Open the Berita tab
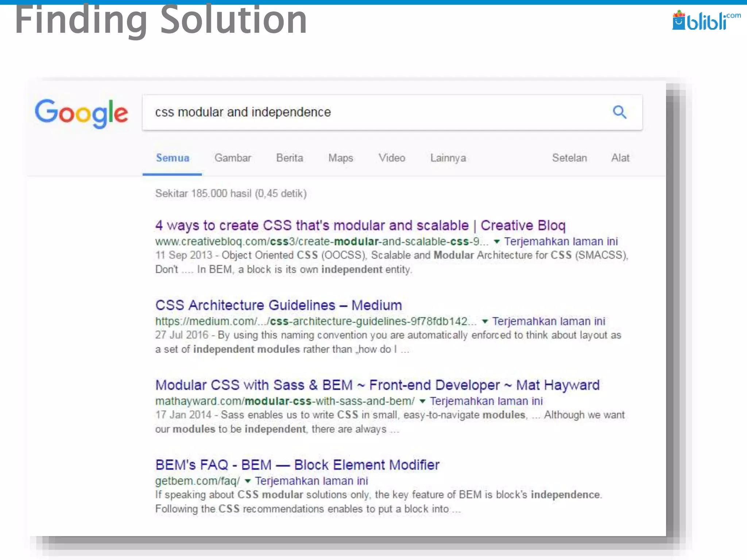This screenshot has height=560, width=747. 290,158
